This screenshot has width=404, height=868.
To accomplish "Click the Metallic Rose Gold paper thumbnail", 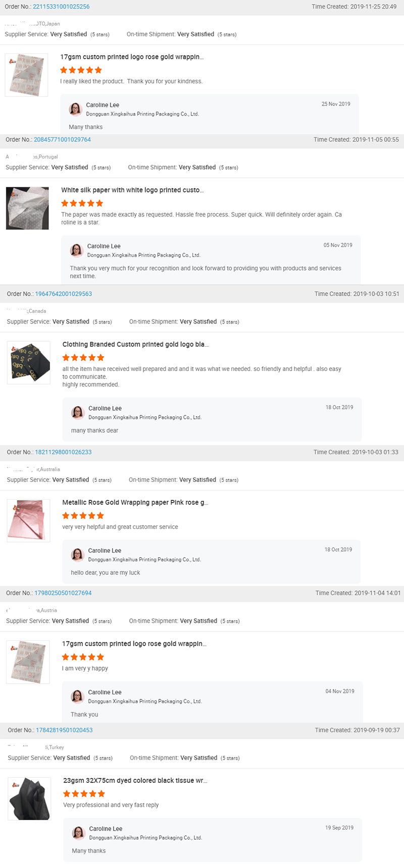I will (29, 521).
